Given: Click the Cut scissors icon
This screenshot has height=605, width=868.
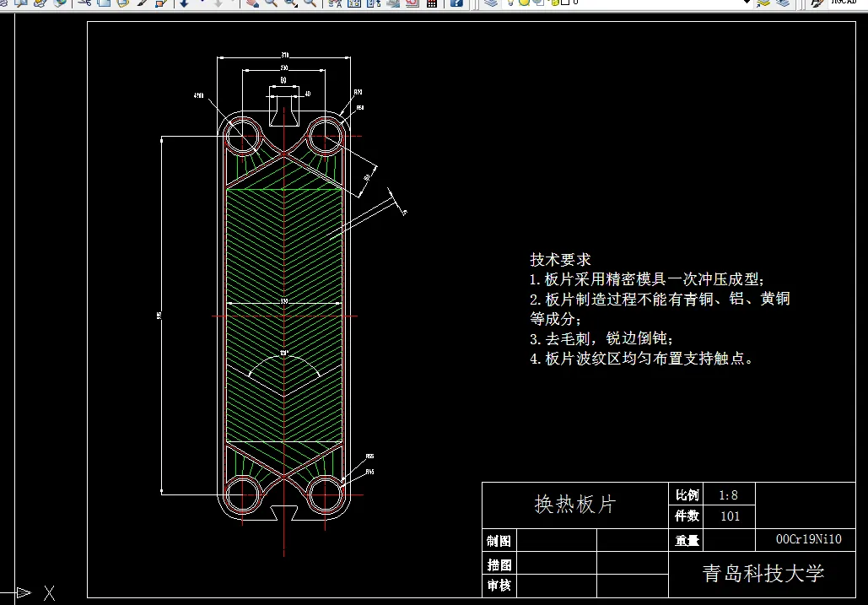Looking at the screenshot, I should point(84,3).
